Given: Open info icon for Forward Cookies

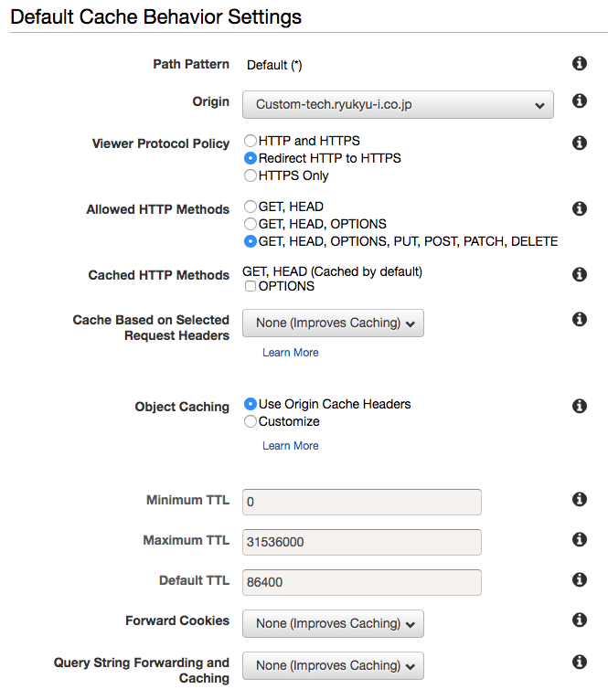Looking at the screenshot, I should click(x=579, y=620).
